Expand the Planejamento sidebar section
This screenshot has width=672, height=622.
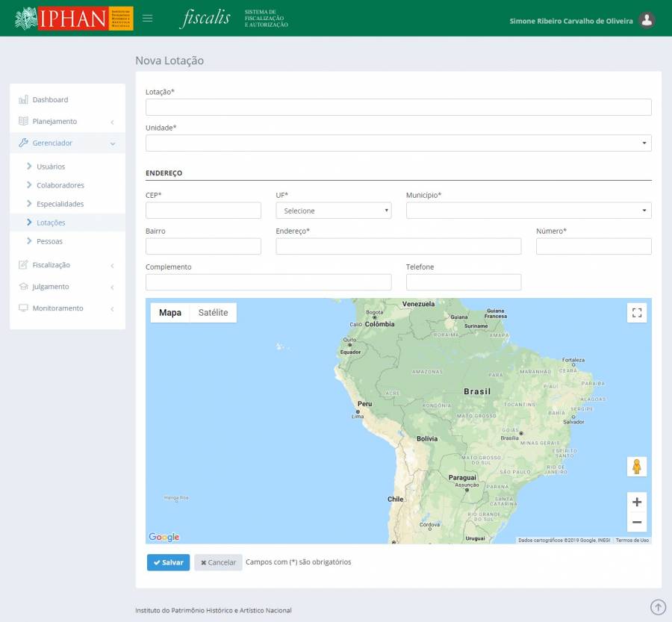point(67,121)
